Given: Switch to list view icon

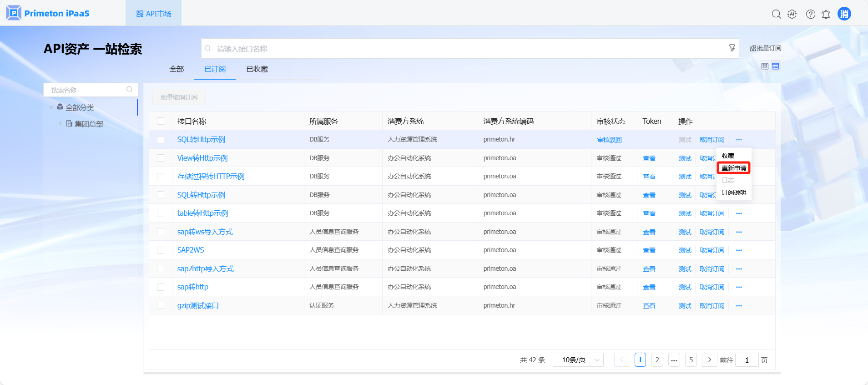Looking at the screenshot, I should 776,66.
